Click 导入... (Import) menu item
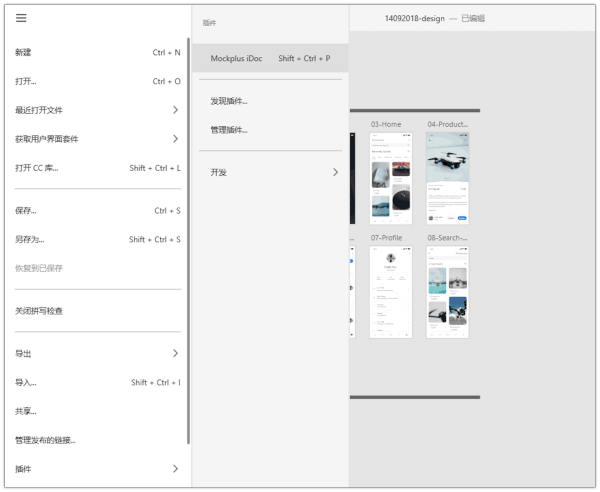Screen dimensions: 600x492 coord(26,382)
